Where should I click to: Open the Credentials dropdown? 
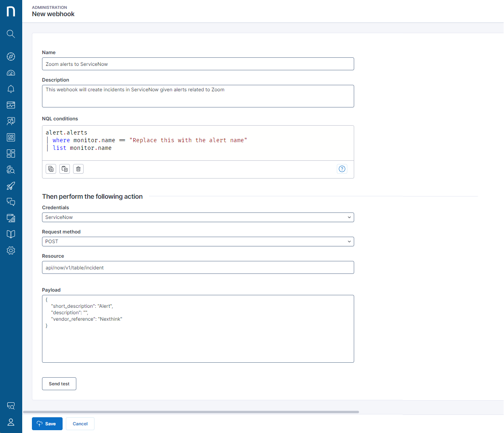coord(198,217)
